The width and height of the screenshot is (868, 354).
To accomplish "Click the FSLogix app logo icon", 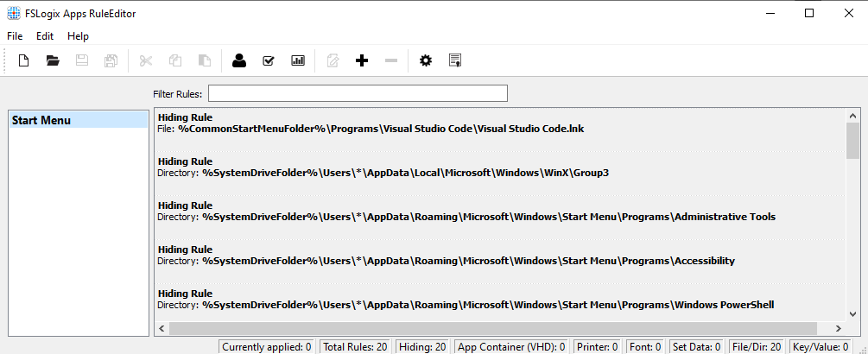I will pyautogui.click(x=13, y=13).
